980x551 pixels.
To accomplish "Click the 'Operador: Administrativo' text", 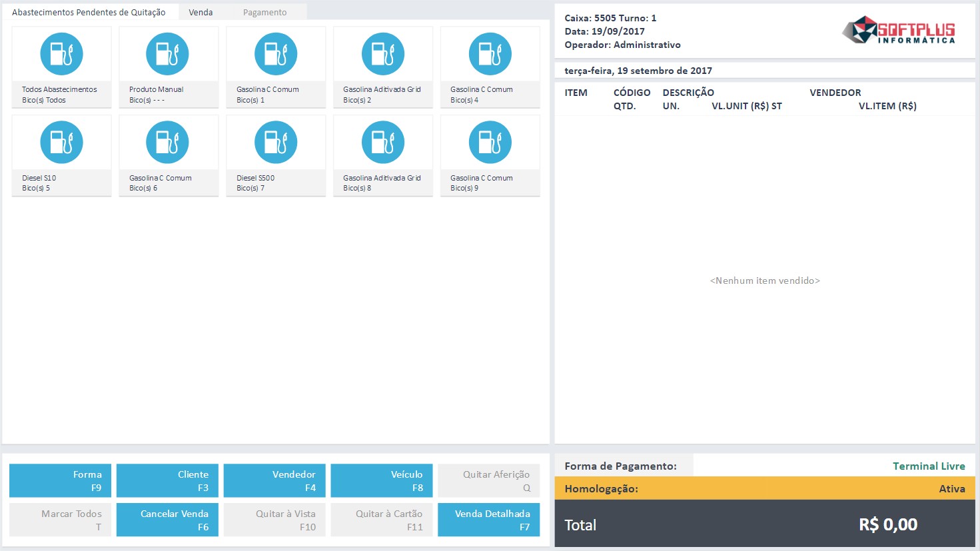I will (622, 45).
